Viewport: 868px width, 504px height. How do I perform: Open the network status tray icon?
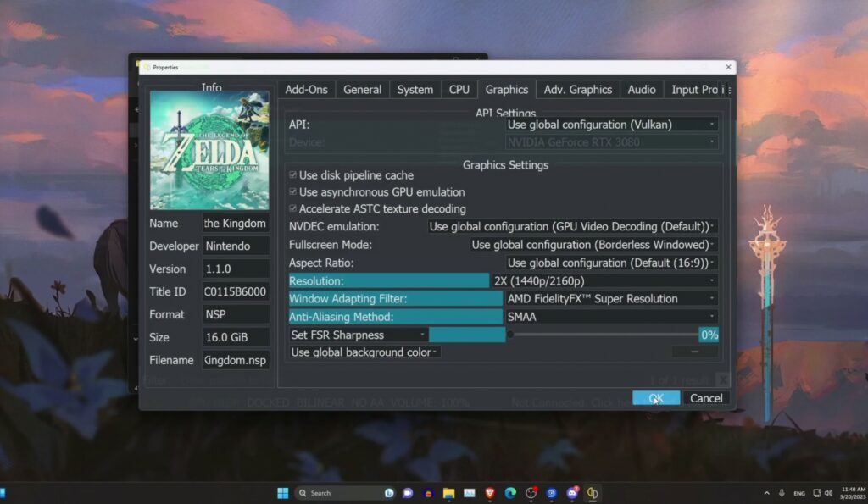point(816,493)
